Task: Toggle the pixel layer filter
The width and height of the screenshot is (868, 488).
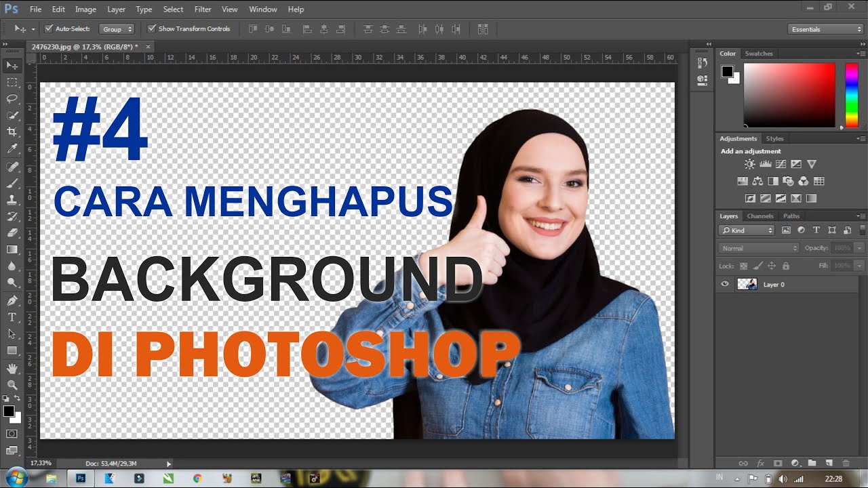Action: (x=786, y=230)
